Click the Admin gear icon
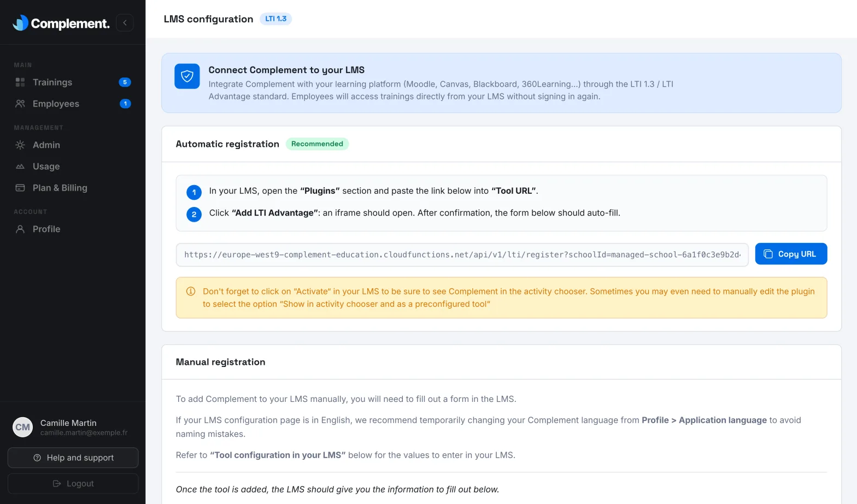The width and height of the screenshot is (857, 504). [x=20, y=145]
